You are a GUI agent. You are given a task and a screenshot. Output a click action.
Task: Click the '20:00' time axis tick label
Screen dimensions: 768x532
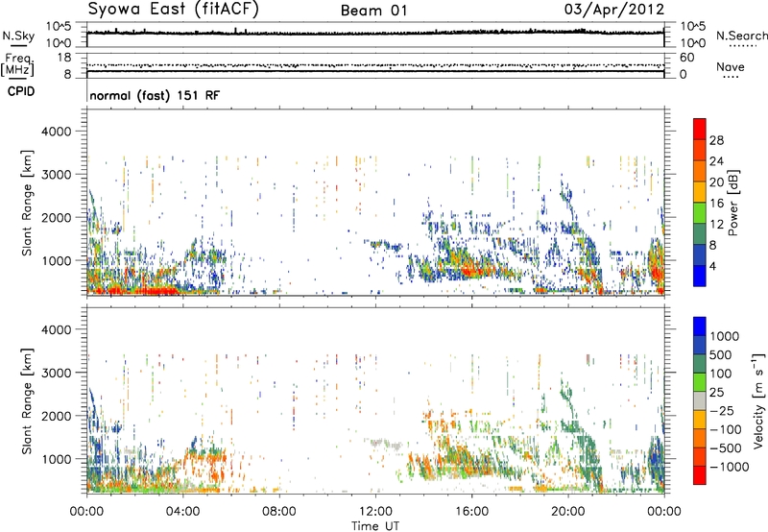pyautogui.click(x=568, y=512)
